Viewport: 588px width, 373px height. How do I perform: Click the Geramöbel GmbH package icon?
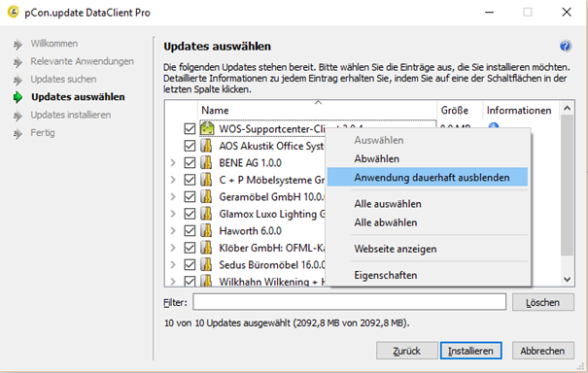(x=206, y=196)
